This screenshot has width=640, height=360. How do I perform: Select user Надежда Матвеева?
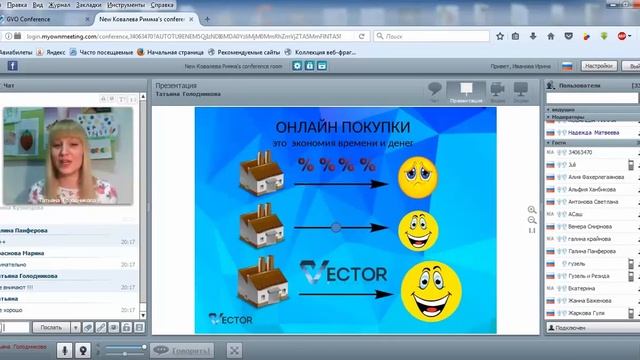pyautogui.click(x=592, y=133)
